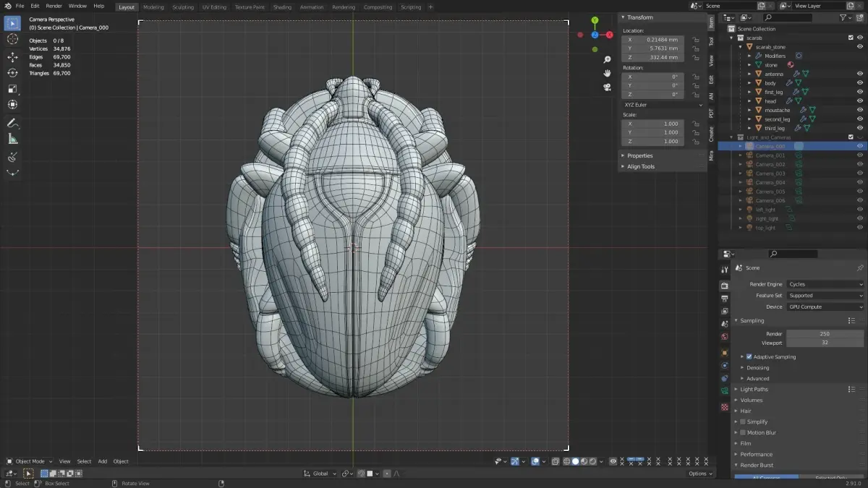The height and width of the screenshot is (488, 868).
Task: Select the Cursor tool in left toolbar
Action: click(12, 39)
